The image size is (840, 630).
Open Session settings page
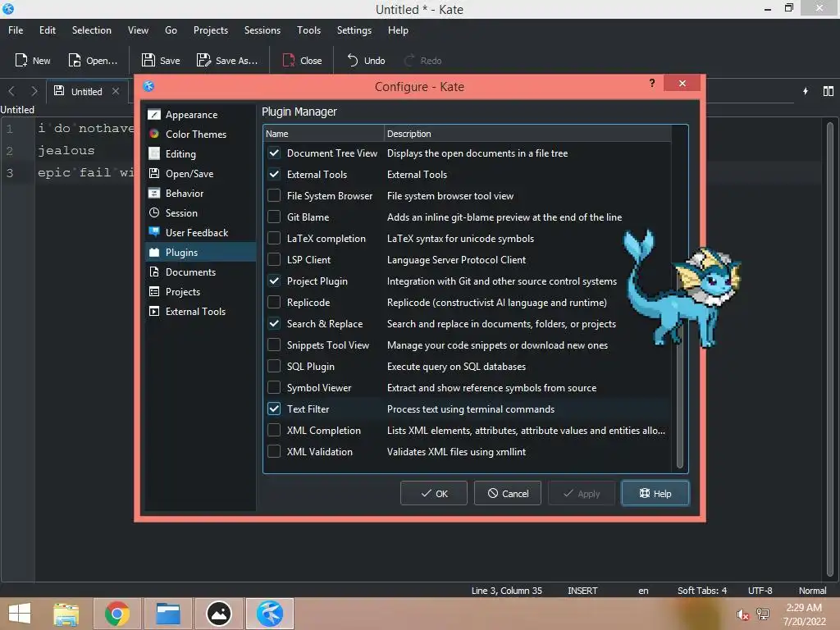[200, 213]
